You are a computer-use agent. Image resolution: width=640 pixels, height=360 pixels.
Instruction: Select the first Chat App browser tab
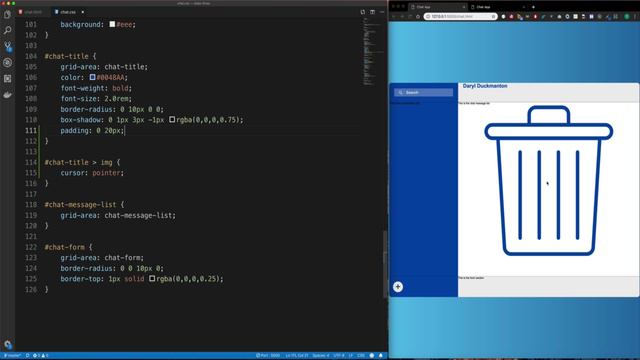pyautogui.click(x=437, y=7)
